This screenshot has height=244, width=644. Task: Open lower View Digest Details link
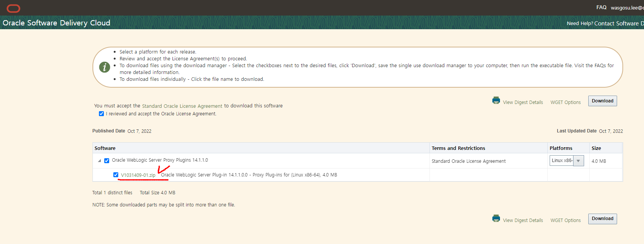click(523, 220)
